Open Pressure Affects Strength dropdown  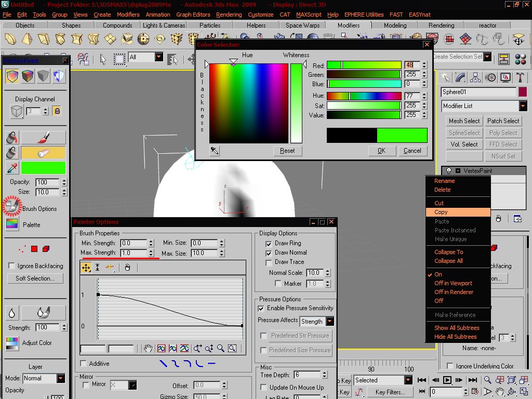pos(330,321)
